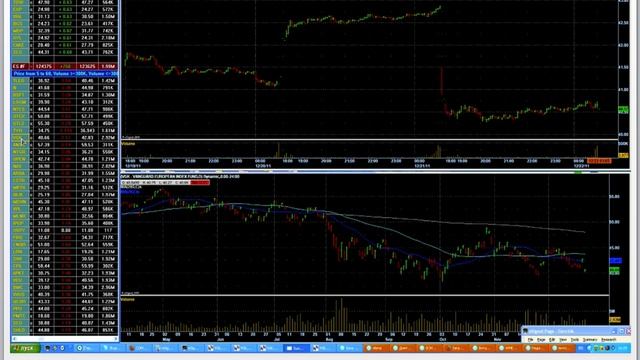Click the watchlist scrollbar's right arrow
The width and height of the screenshot is (640, 360).
tap(116, 339)
